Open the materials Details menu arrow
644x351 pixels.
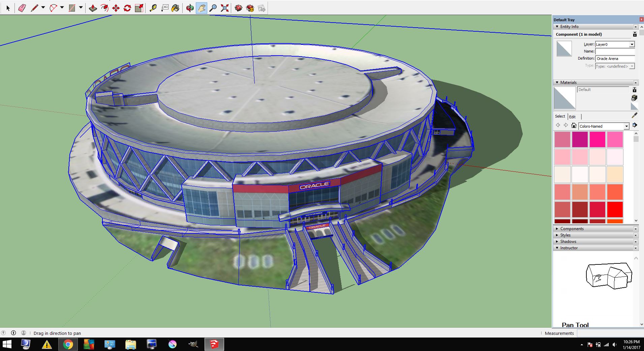coord(635,125)
